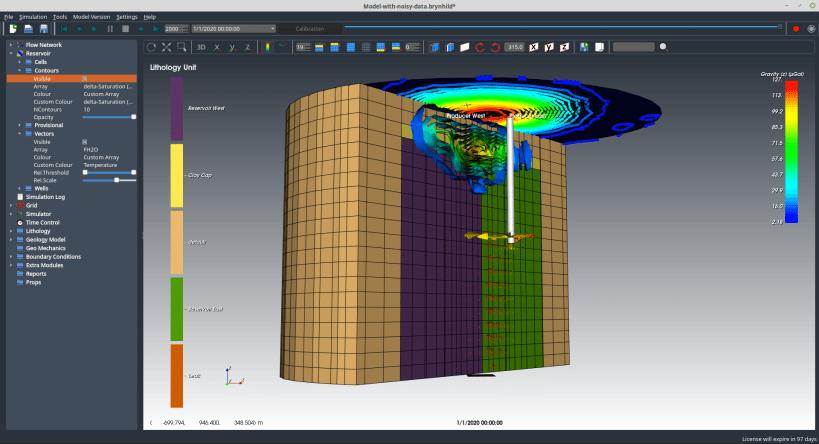Click the zoom-to-extents arrows icon
This screenshot has width=819, height=444.
click(166, 47)
